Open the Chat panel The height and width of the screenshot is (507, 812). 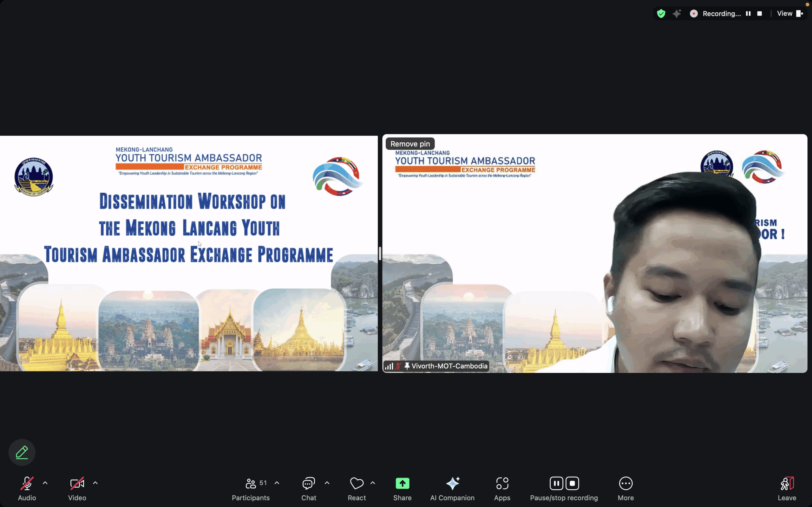(x=308, y=488)
